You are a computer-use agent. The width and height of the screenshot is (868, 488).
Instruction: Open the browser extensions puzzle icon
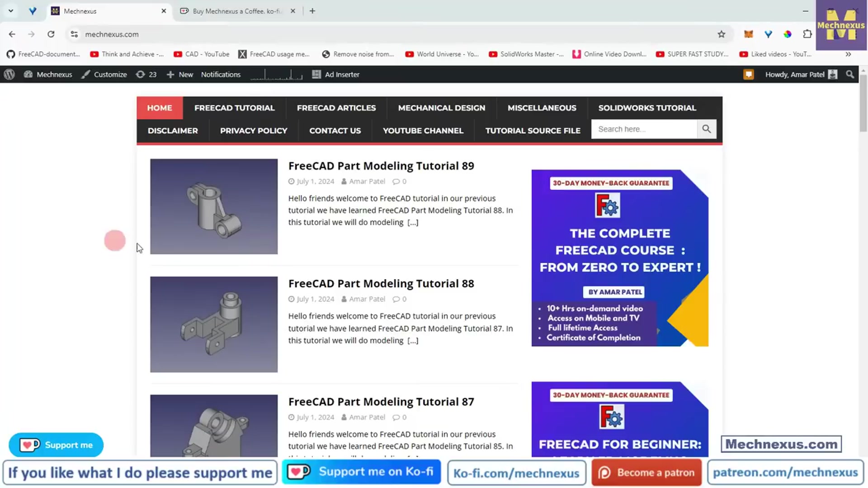coord(807,34)
